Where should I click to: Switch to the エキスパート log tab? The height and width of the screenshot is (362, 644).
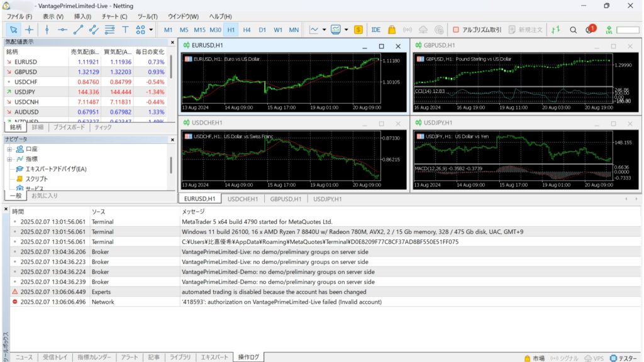click(x=214, y=357)
